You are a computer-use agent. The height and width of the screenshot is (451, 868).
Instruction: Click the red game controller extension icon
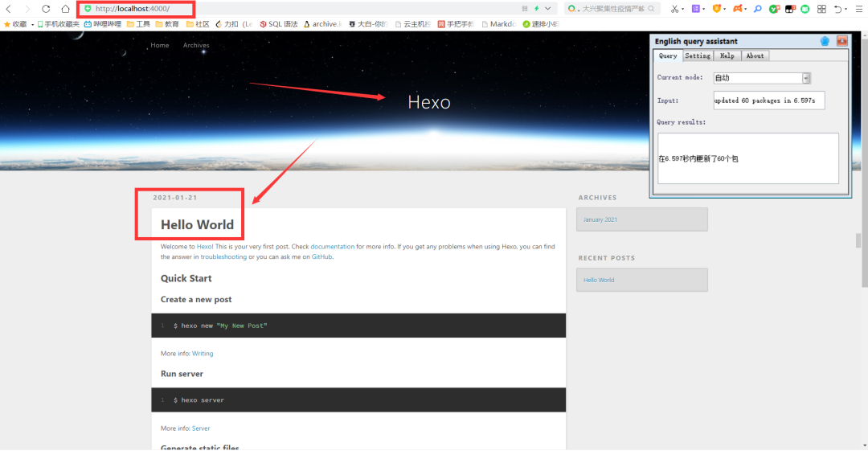[x=737, y=9]
